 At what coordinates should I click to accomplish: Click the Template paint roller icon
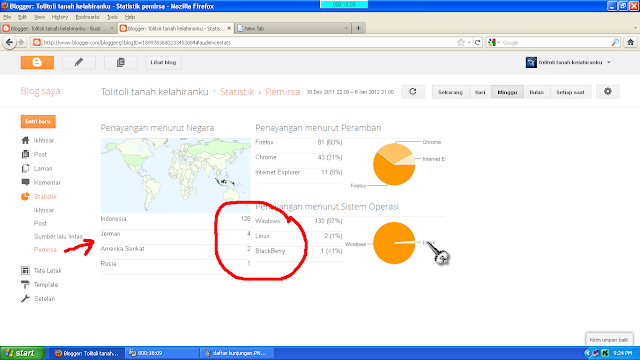coord(25,284)
